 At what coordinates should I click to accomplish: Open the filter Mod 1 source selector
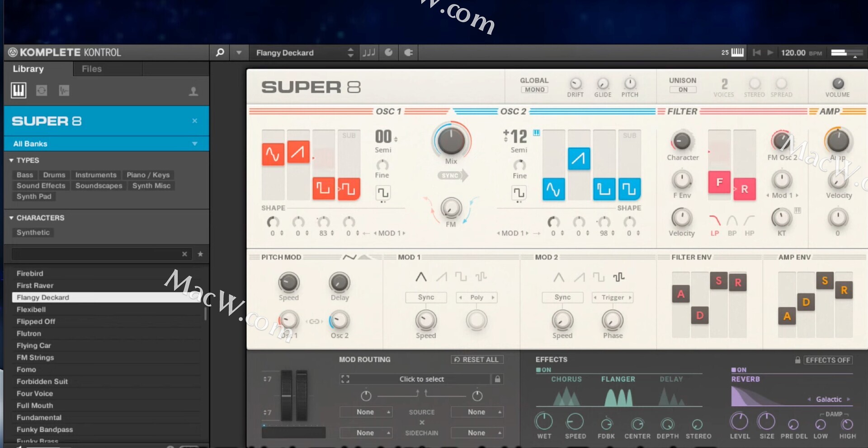click(x=782, y=195)
